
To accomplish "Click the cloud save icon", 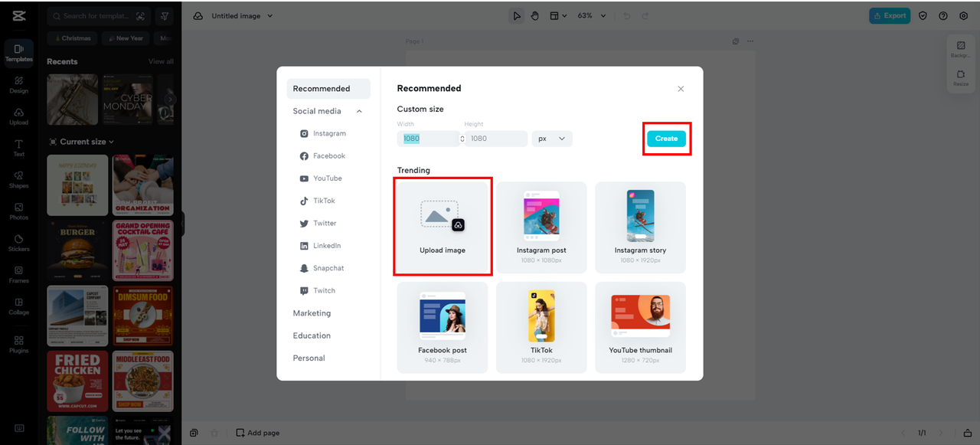I will pos(198,16).
